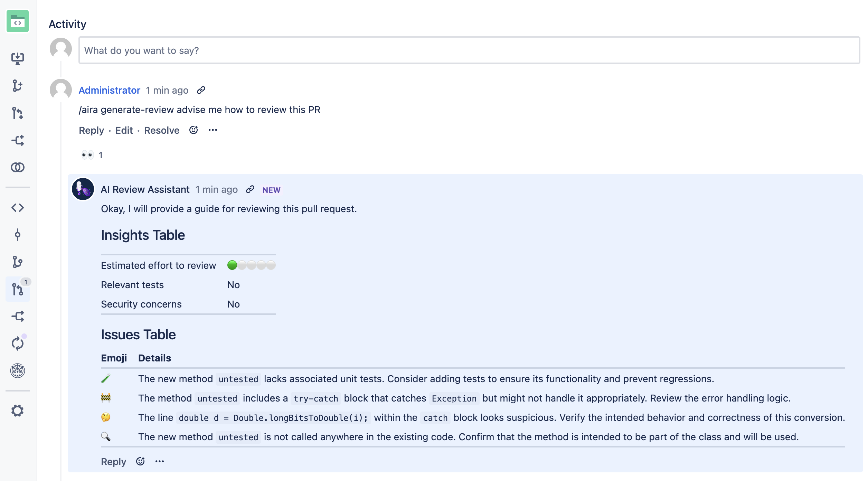Select the Pull Requests icon showing badge 1
Viewport: 868px width, 481px height.
[18, 290]
